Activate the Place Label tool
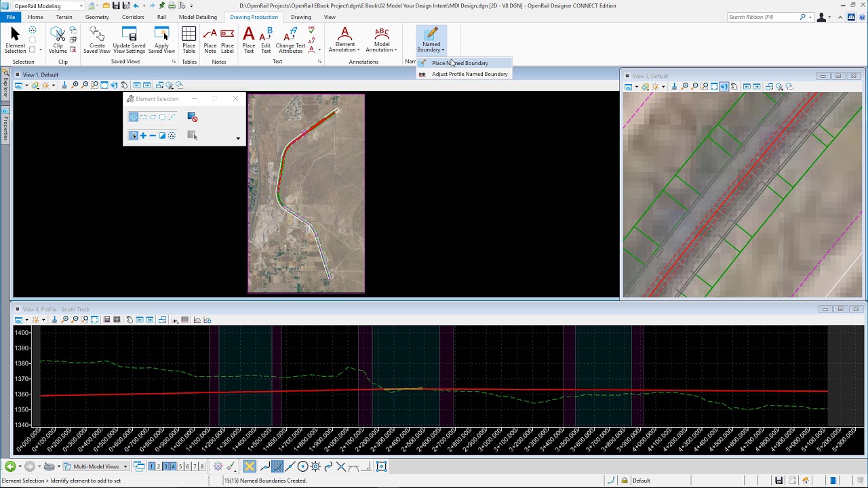Viewport: 868px width, 488px height. [227, 41]
